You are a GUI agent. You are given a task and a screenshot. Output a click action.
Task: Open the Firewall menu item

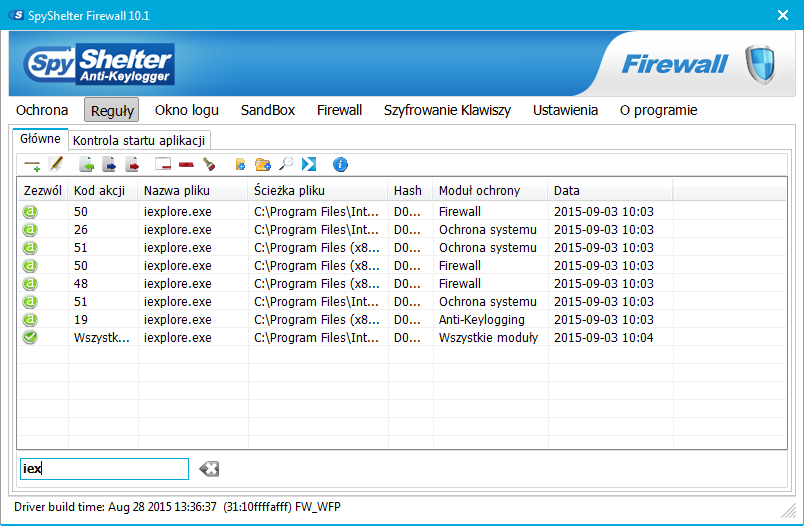pyautogui.click(x=339, y=110)
